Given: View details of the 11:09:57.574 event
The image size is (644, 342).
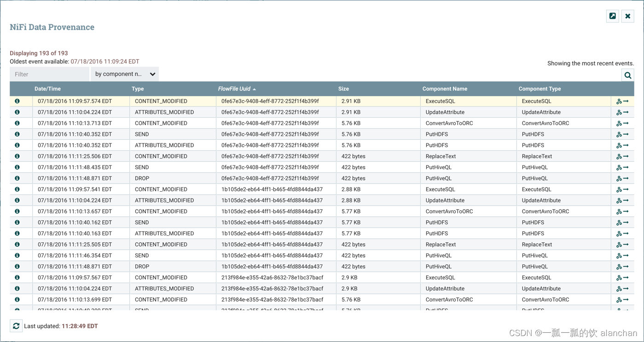Looking at the screenshot, I should 17,101.
